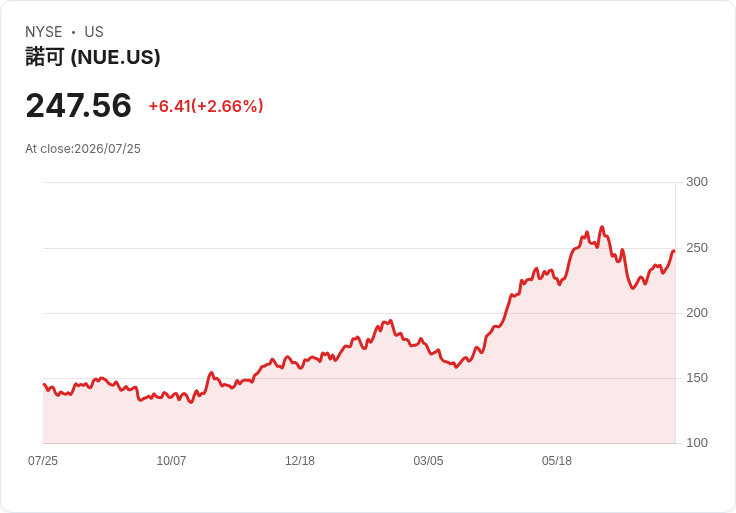Click the 05/18 x-axis date label
The width and height of the screenshot is (736, 513).
point(557,461)
